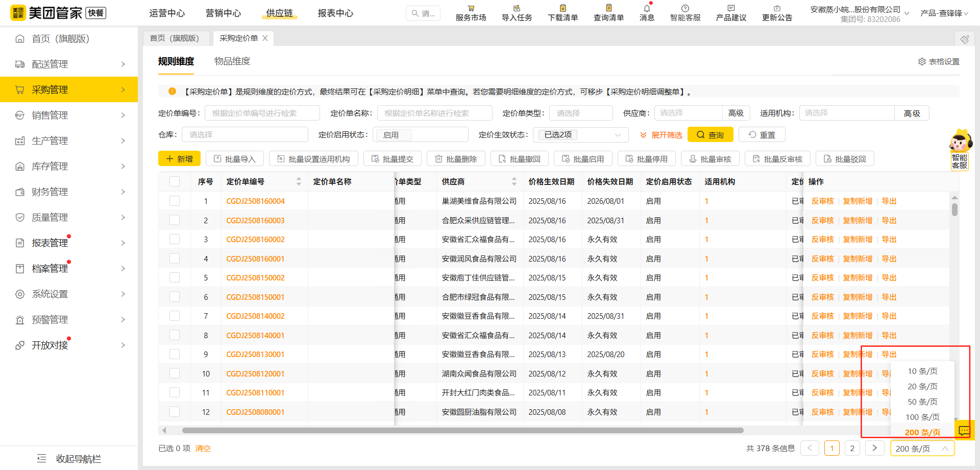Open the 报表中心 menu
980x470 pixels.
click(x=335, y=13)
